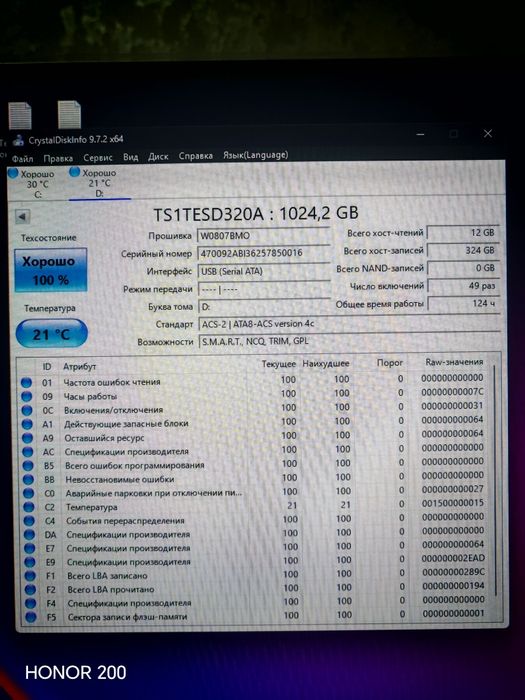The height and width of the screenshot is (700, 525).
Task: Click the 12 GB host reads value
Action: tap(463, 233)
